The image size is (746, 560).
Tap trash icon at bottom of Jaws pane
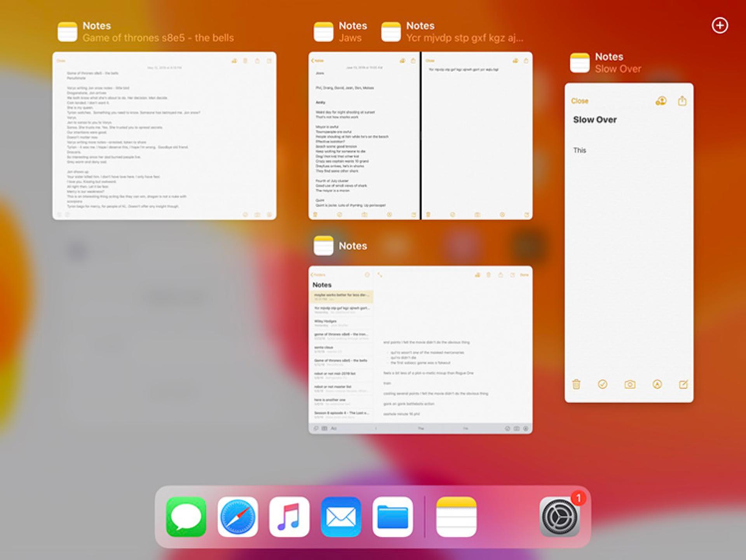[315, 215]
